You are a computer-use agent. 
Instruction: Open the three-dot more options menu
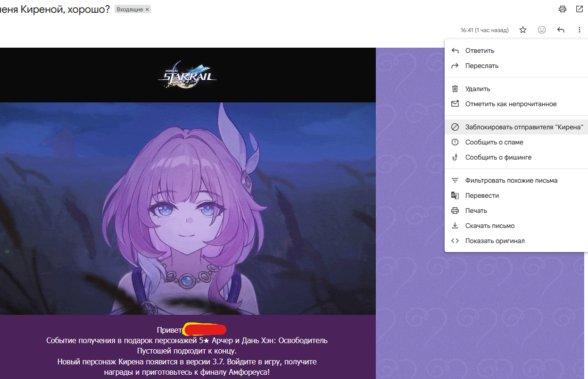[x=579, y=30]
